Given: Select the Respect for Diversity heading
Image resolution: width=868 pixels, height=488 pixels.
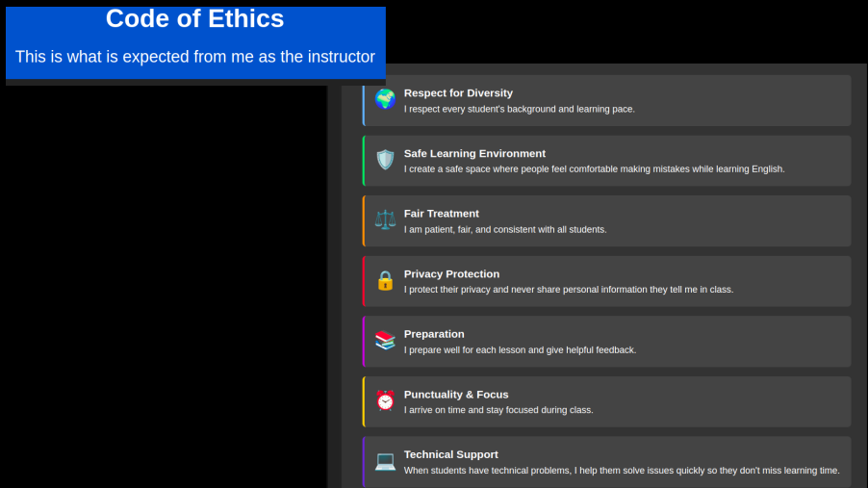Looking at the screenshot, I should [458, 93].
